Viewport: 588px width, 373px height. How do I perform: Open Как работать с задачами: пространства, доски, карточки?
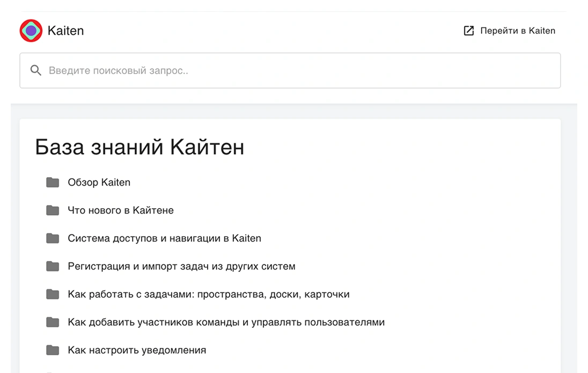tap(209, 294)
